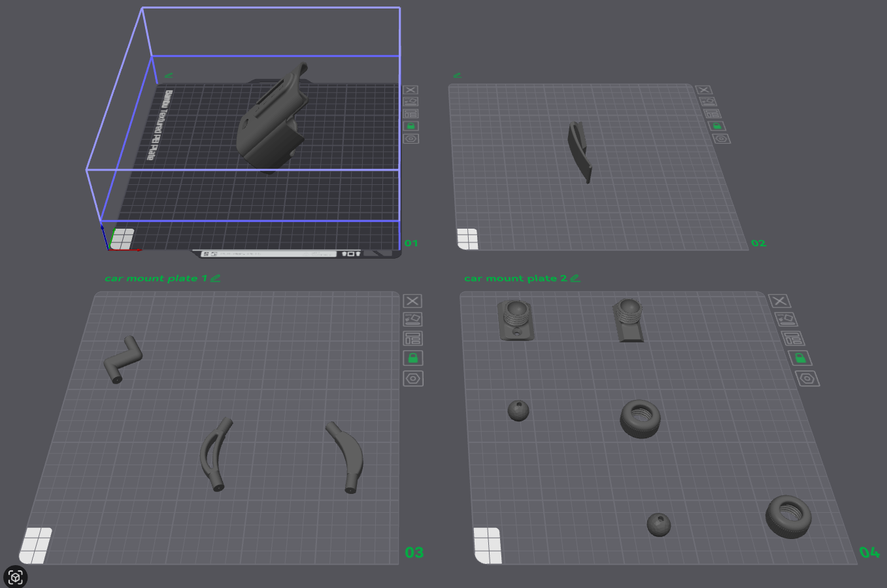Image resolution: width=887 pixels, height=588 pixels.
Task: Arrange objects on plate 02
Action: (x=712, y=114)
